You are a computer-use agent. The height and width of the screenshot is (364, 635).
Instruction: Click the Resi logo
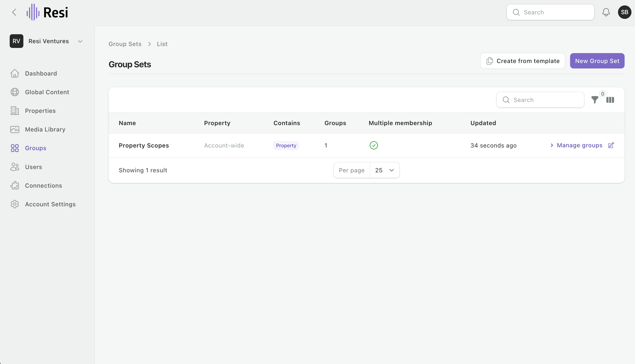pos(47,12)
